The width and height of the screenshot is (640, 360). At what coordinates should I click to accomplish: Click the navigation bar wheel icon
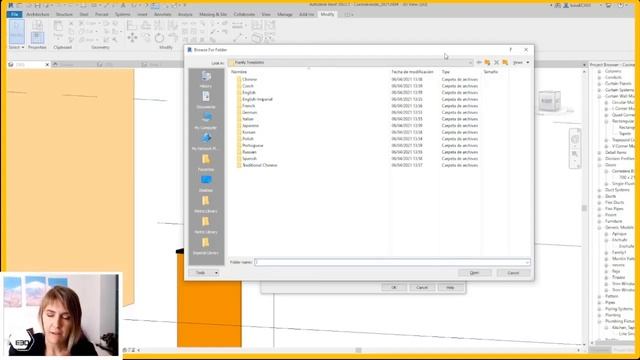(575, 139)
